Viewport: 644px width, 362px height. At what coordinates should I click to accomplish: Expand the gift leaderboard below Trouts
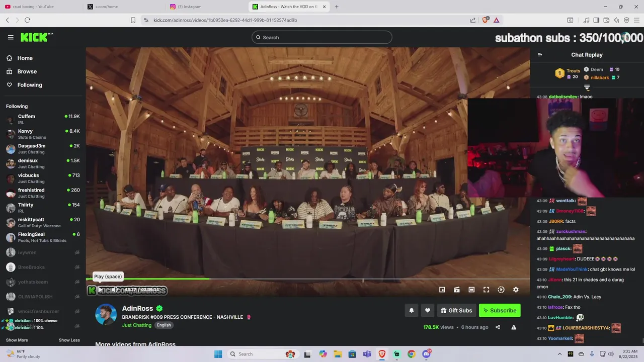[x=587, y=87]
